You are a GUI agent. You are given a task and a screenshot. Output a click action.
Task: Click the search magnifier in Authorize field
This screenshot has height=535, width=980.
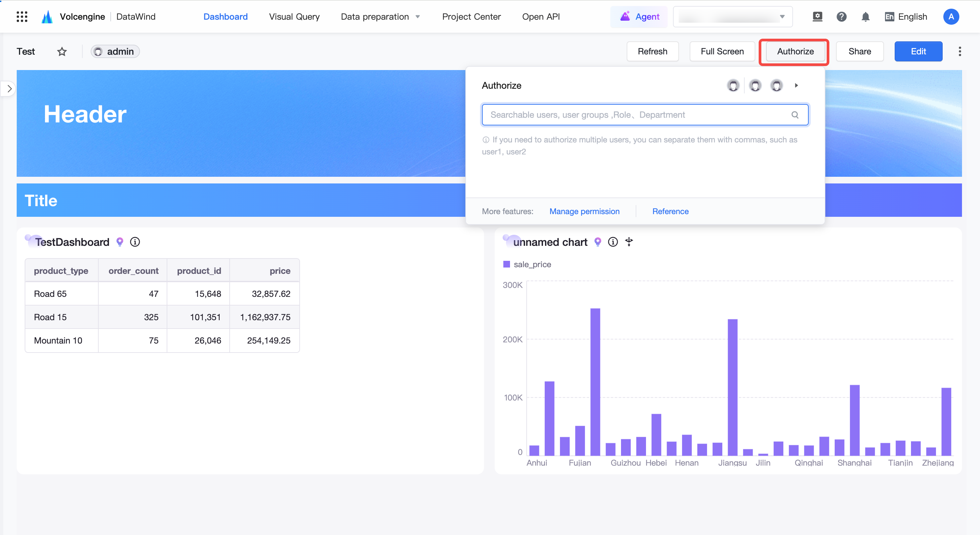tap(795, 115)
